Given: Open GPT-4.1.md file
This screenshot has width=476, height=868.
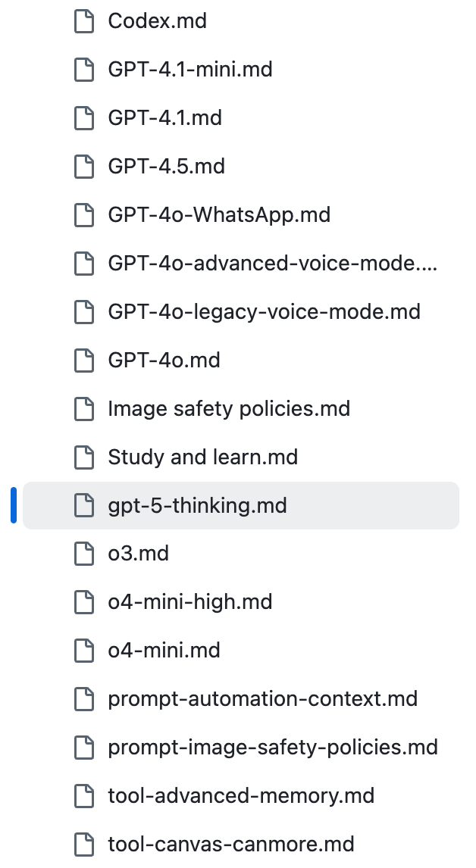Looking at the screenshot, I should pos(164,118).
